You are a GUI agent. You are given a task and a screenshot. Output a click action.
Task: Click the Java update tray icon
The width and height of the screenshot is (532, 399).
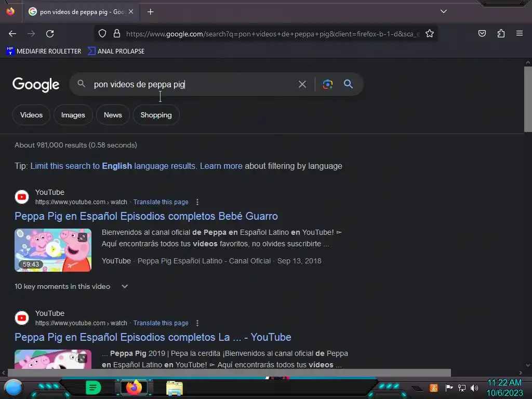434,388
